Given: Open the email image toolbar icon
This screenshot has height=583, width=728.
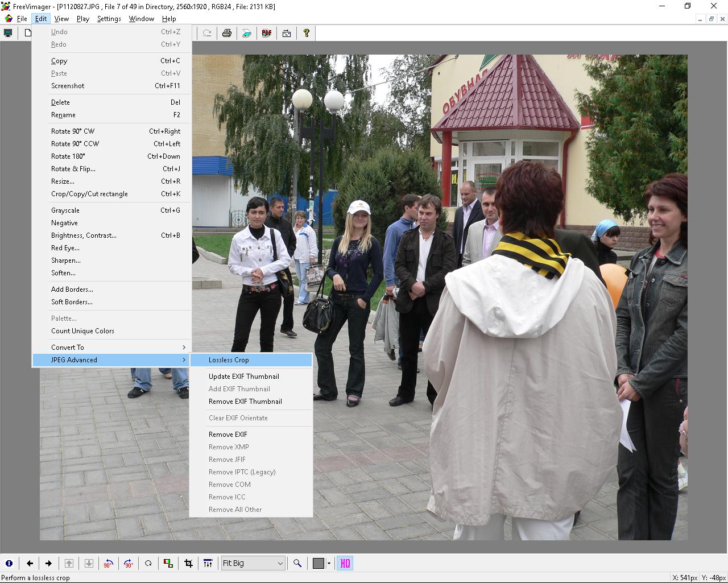Looking at the screenshot, I should click(x=287, y=33).
